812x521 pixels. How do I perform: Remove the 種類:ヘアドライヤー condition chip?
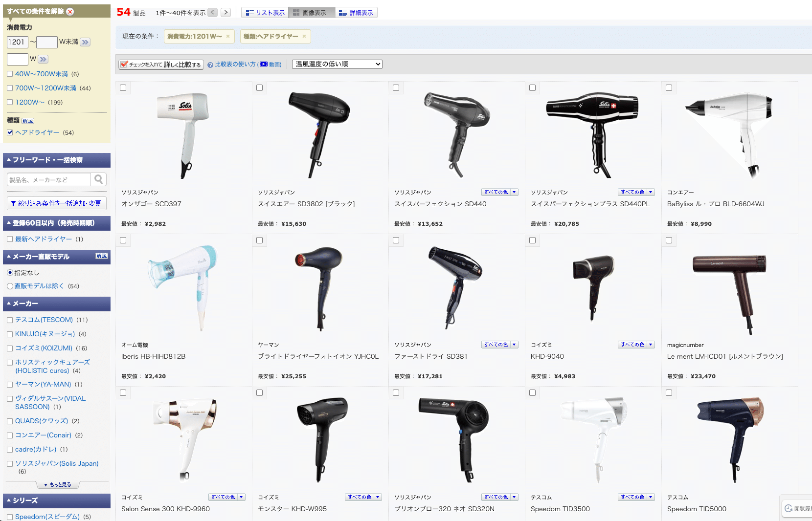304,36
